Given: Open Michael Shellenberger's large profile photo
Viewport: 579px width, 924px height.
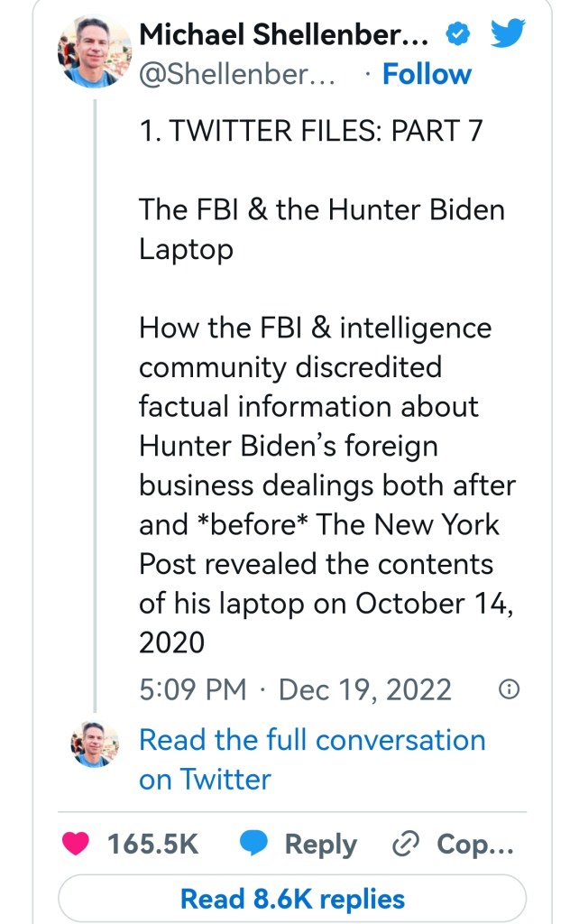Looking at the screenshot, I should 95,53.
